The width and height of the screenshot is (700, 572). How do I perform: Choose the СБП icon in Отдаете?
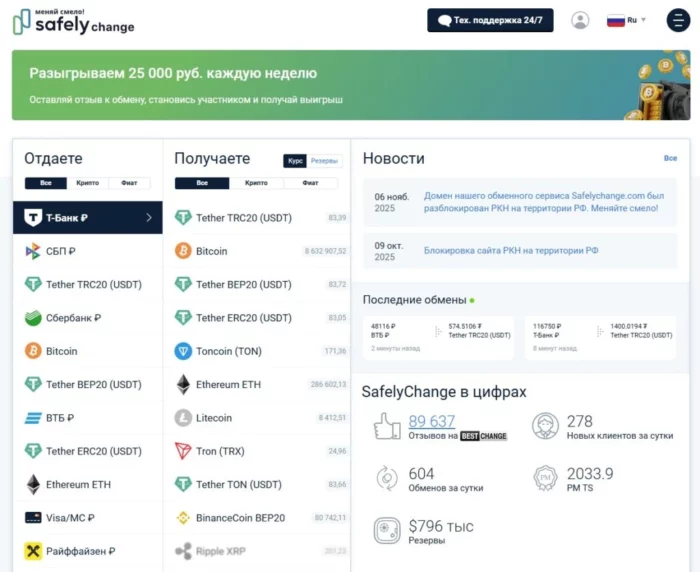pyautogui.click(x=33, y=251)
